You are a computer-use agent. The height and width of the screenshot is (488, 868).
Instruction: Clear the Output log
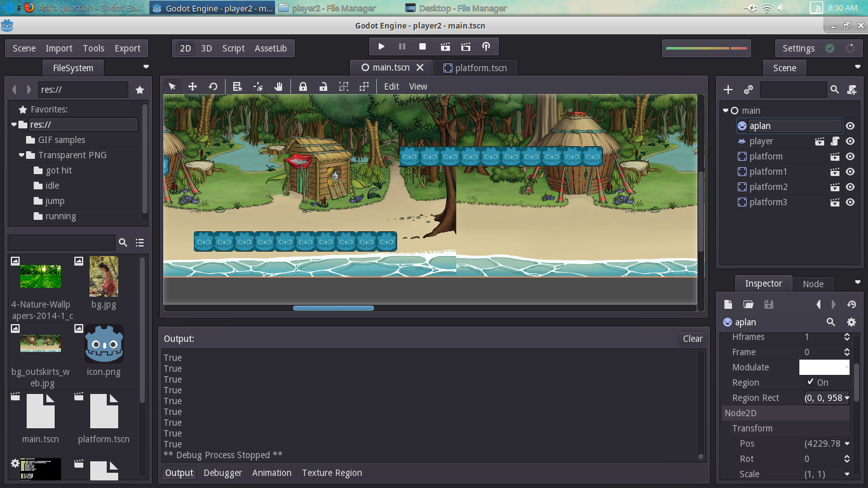click(x=692, y=339)
